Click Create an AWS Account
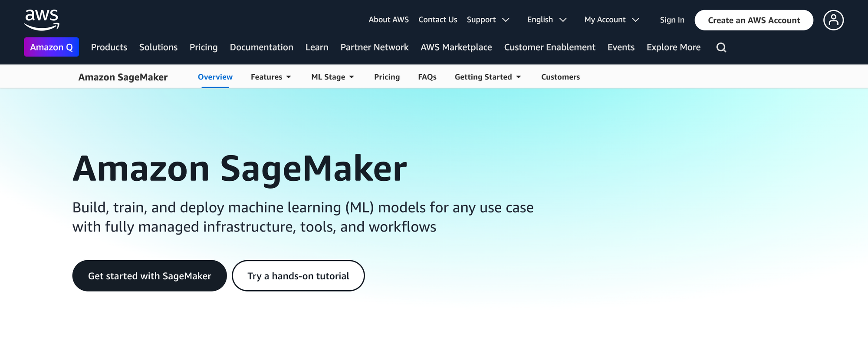Image resolution: width=868 pixels, height=348 pixels. point(754,20)
